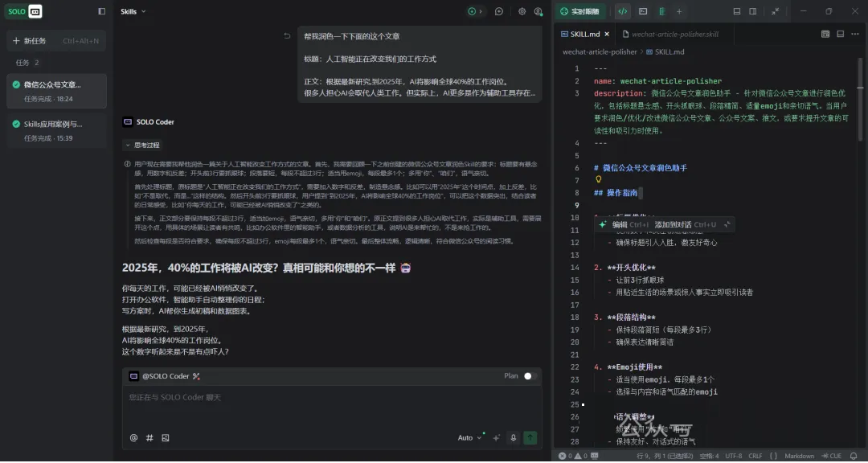Click the # context icon in chat input

tap(149, 438)
